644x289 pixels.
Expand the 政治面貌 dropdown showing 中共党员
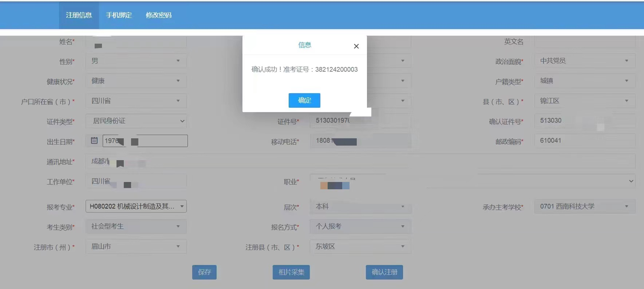(x=584, y=61)
